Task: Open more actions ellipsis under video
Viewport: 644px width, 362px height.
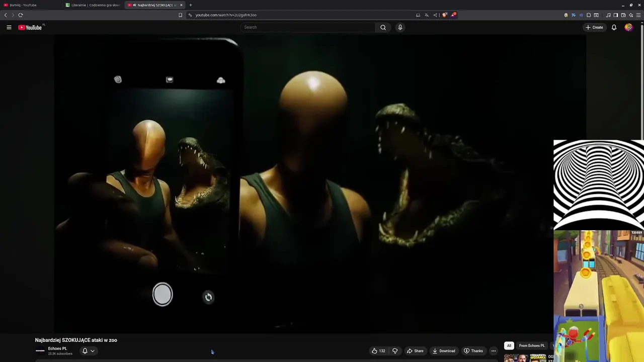Action: [x=494, y=351]
